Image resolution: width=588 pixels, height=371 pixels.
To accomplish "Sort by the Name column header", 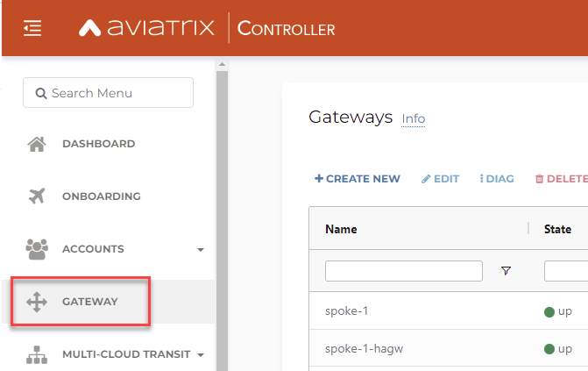I will 341,229.
